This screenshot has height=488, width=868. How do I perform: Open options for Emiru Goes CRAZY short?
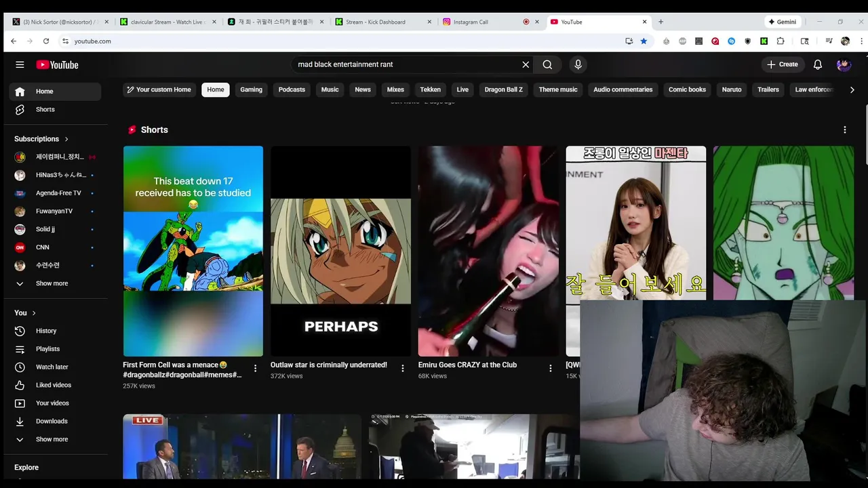[x=550, y=368]
